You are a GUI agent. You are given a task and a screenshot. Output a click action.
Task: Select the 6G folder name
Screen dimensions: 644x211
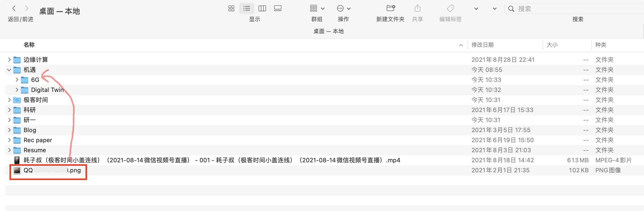(x=35, y=80)
